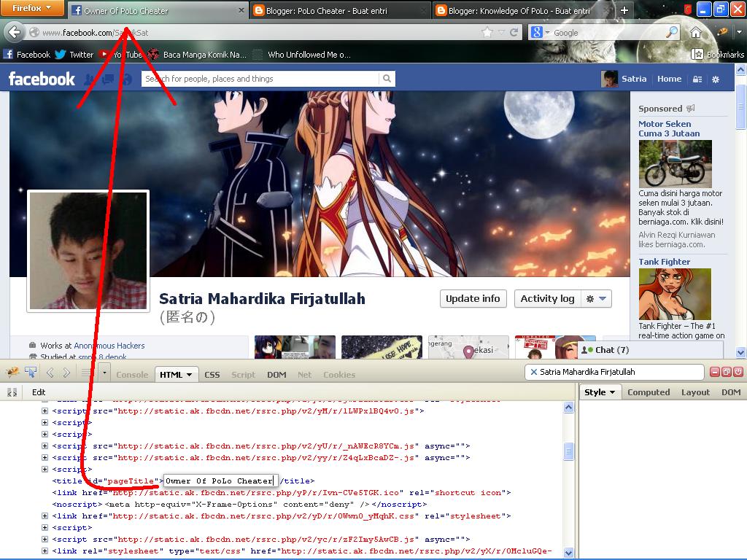Switch to the Layout side panel
The width and height of the screenshot is (747, 560).
click(695, 392)
